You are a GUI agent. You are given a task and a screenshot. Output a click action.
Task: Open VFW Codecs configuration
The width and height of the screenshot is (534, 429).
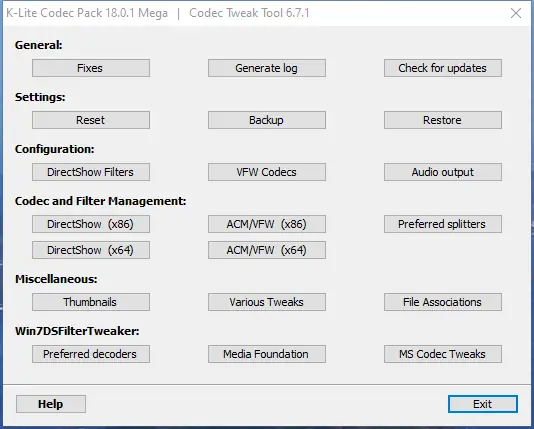point(267,172)
